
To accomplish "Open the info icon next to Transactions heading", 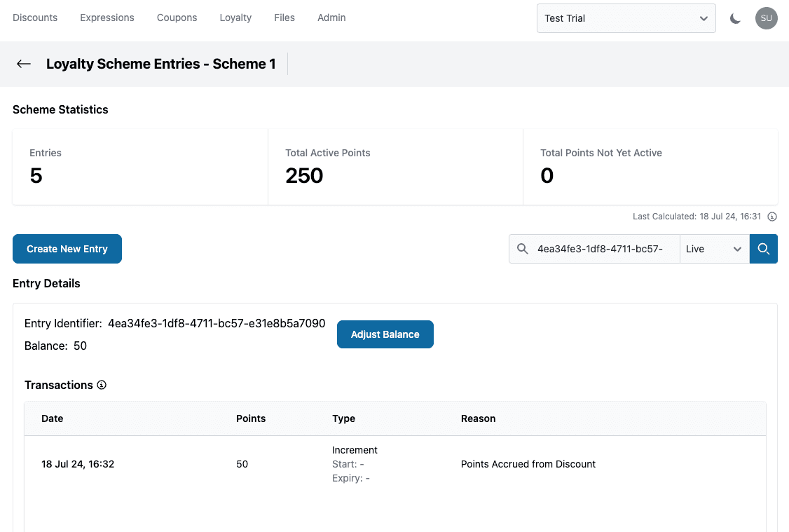I will click(102, 385).
